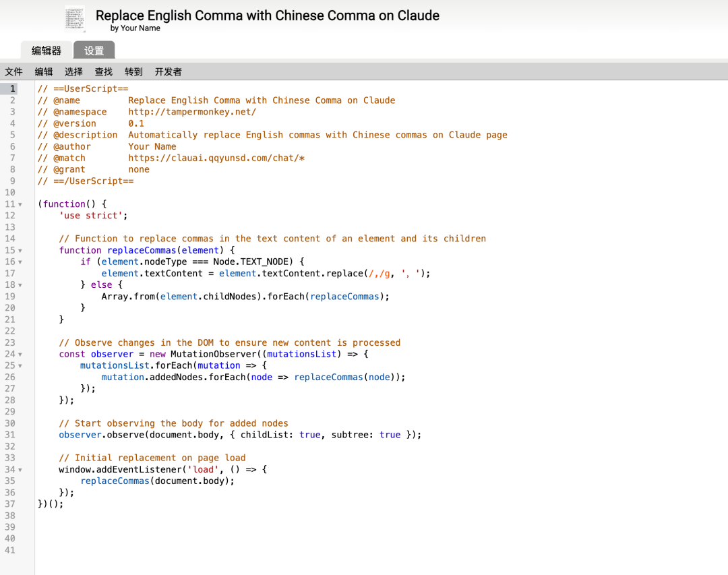Click 'observer.observe' on line 31
Viewport: 728px width, 575px height.
[x=101, y=435]
